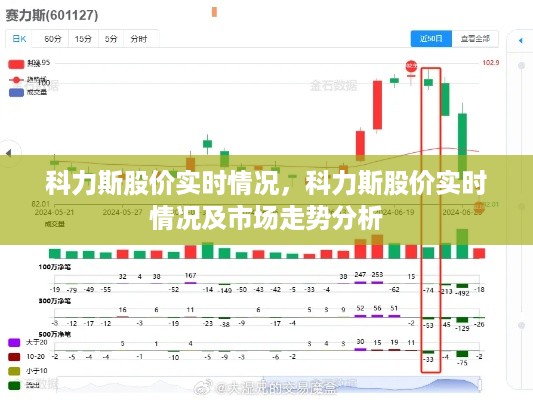The height and width of the screenshot is (400, 533).
Task: Click the topmost handle on right-panel slider
Action: tap(521, 65)
